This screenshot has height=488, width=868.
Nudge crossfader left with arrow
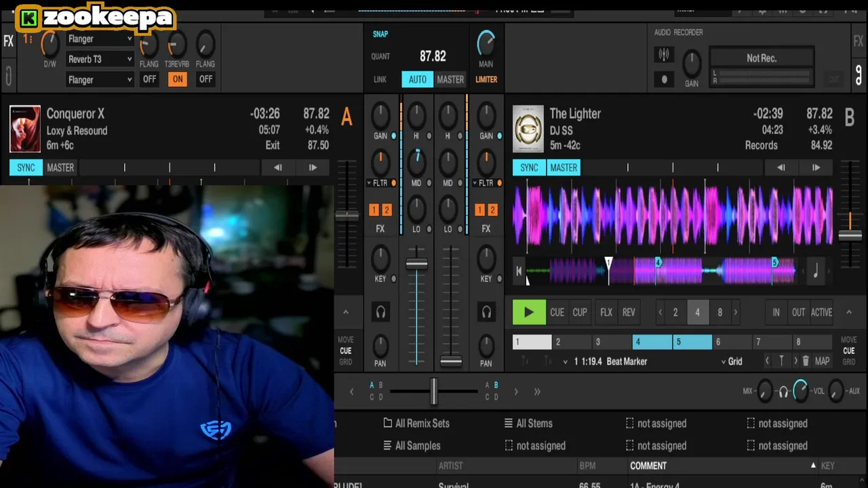(351, 391)
